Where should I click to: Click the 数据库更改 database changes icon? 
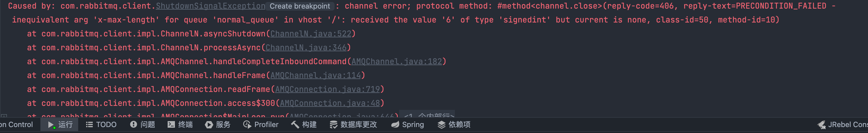click(333, 125)
